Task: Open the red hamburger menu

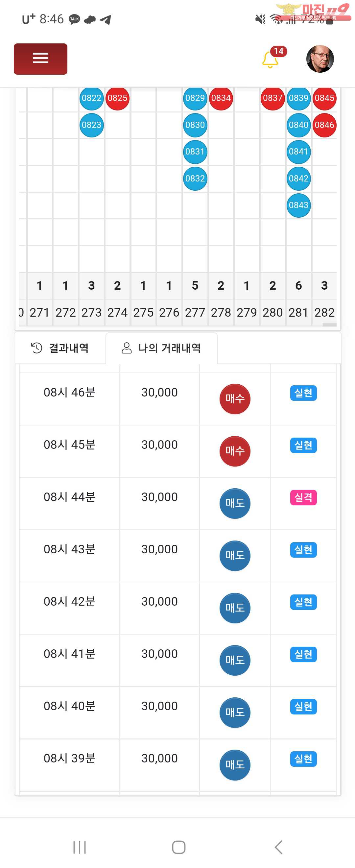Action: coord(40,59)
